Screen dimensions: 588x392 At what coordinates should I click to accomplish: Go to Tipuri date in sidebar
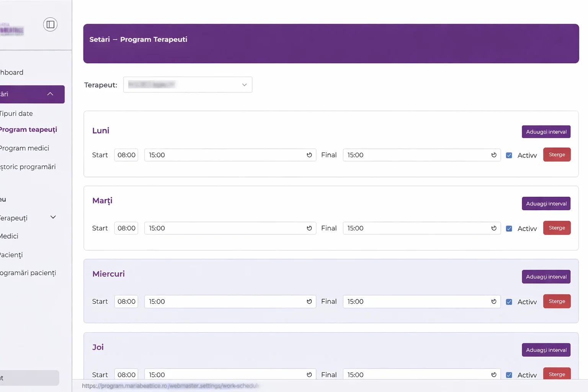(16, 114)
